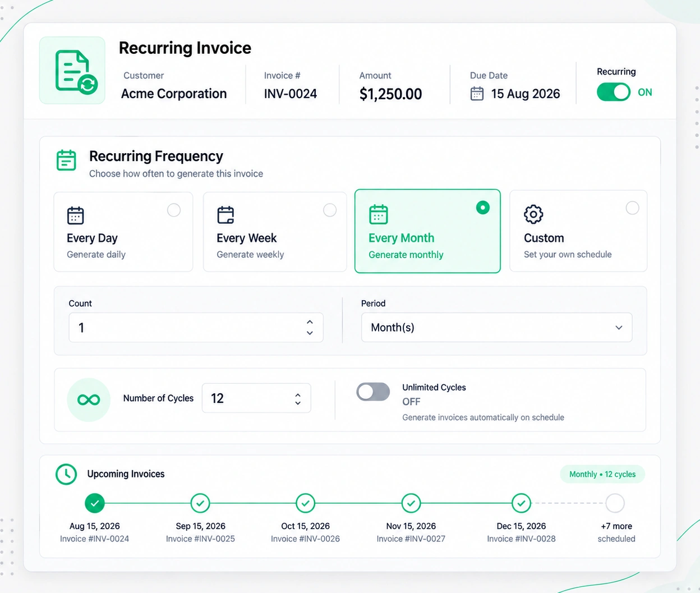Choose the Custom frequency card title

544,238
